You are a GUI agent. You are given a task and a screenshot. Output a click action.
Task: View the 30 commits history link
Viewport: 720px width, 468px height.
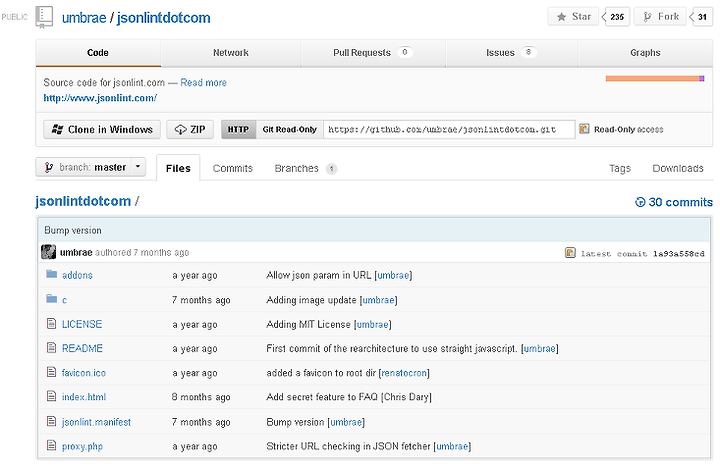674,202
